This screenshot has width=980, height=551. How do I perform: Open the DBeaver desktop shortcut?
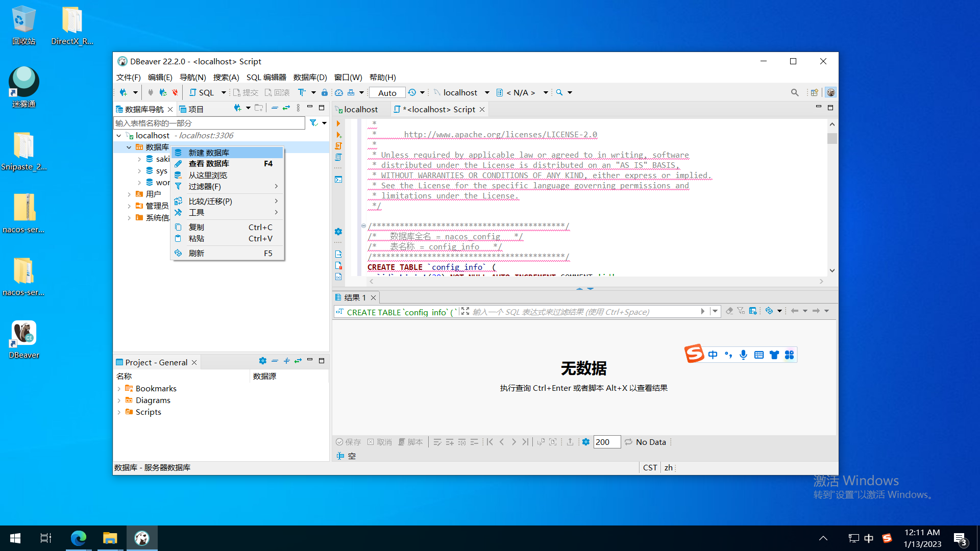point(24,340)
